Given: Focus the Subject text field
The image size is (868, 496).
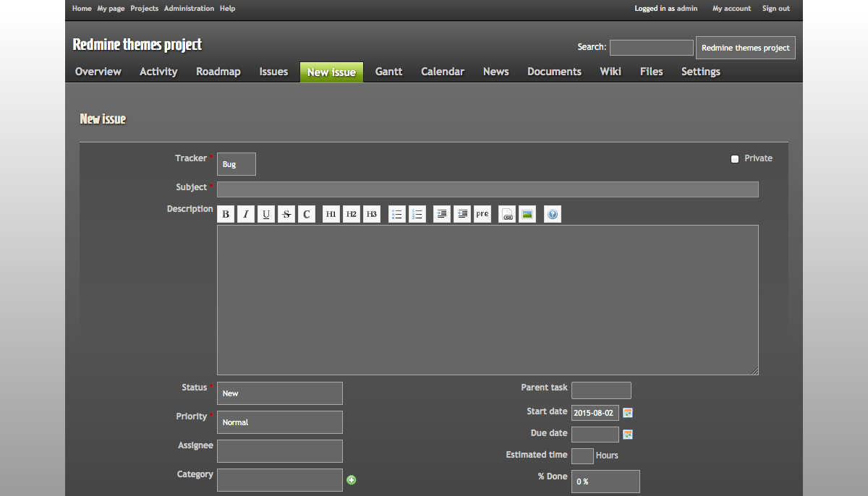Looking at the screenshot, I should (488, 189).
